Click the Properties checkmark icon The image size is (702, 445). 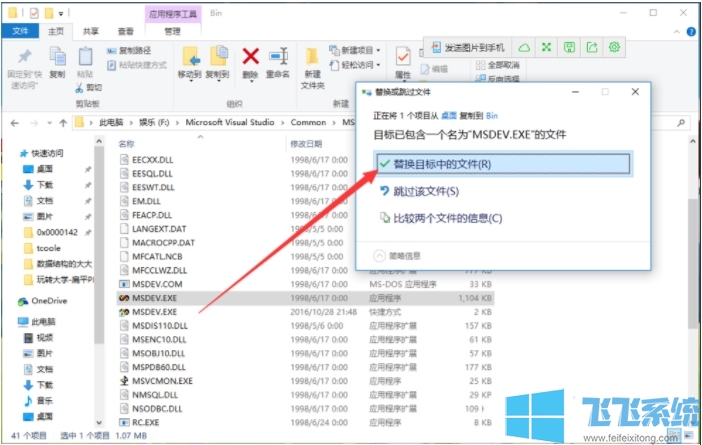pos(403,57)
